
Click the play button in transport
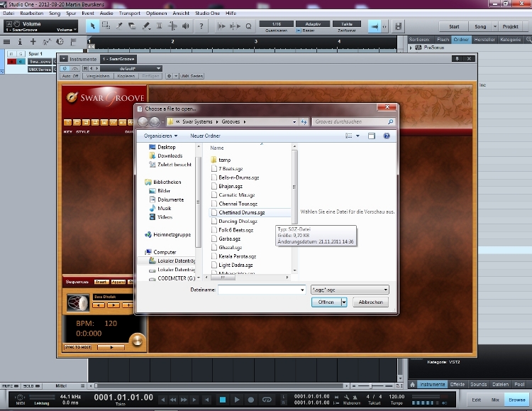point(237,400)
